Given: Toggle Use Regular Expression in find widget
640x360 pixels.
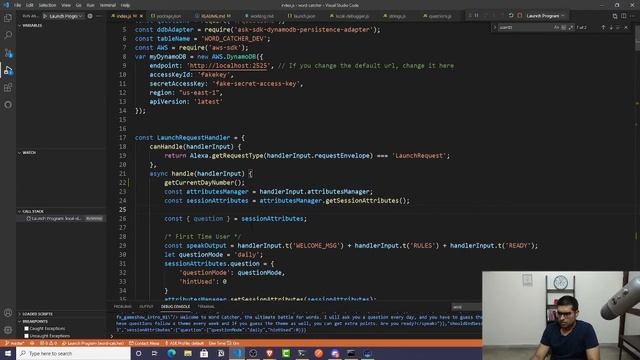Looking at the screenshot, I should click(x=571, y=27).
